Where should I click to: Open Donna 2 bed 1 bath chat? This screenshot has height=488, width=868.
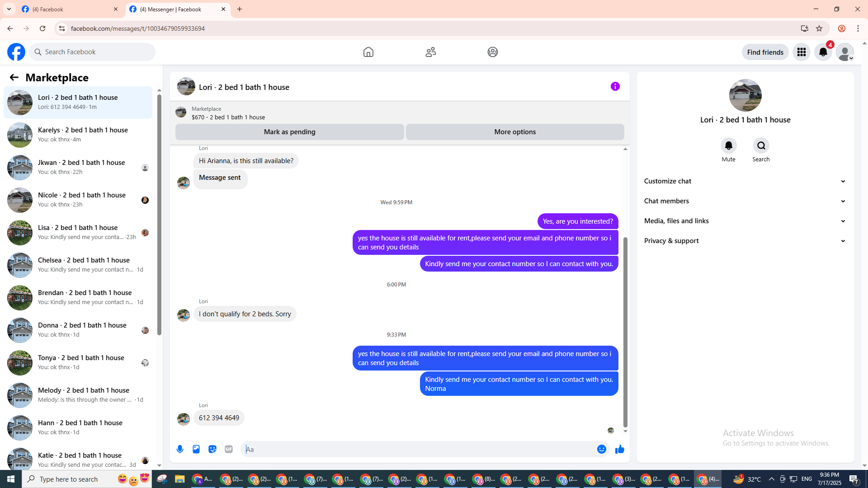[x=78, y=330]
